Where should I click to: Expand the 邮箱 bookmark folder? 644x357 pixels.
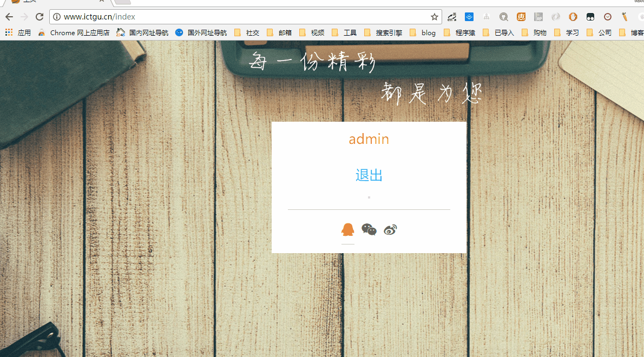coord(279,33)
